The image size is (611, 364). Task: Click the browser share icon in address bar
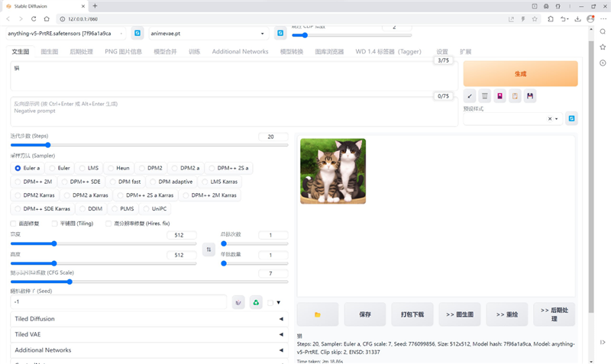[511, 18]
